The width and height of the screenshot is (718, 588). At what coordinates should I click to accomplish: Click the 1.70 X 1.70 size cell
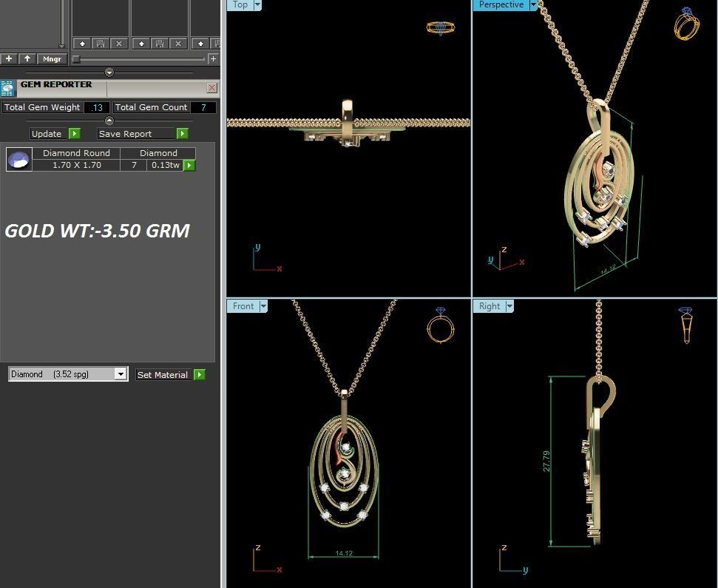point(76,165)
